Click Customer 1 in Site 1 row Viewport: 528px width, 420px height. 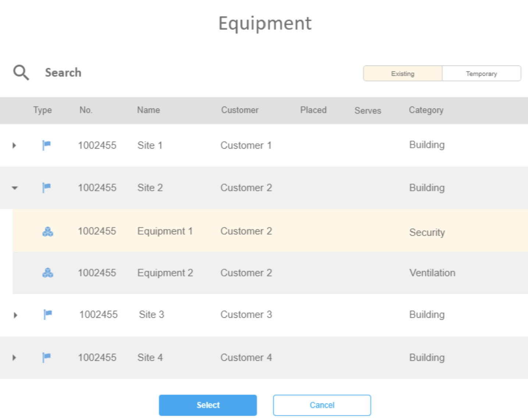(x=246, y=145)
